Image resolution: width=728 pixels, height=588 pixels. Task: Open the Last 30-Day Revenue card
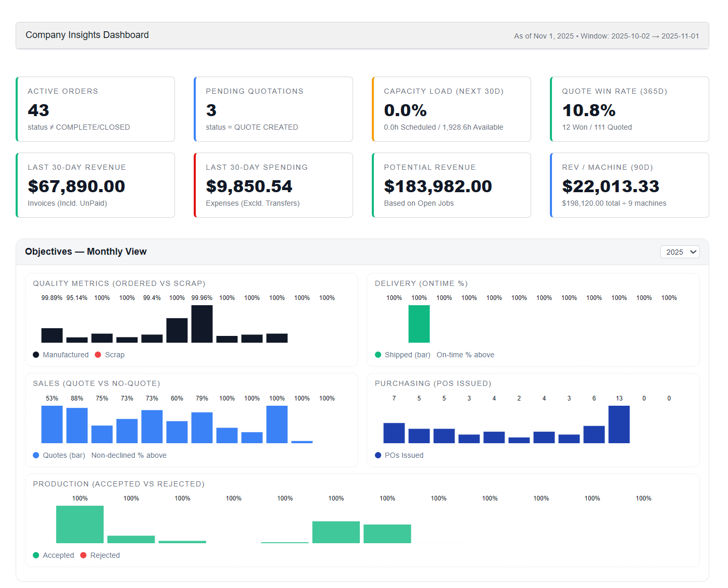[x=96, y=185]
